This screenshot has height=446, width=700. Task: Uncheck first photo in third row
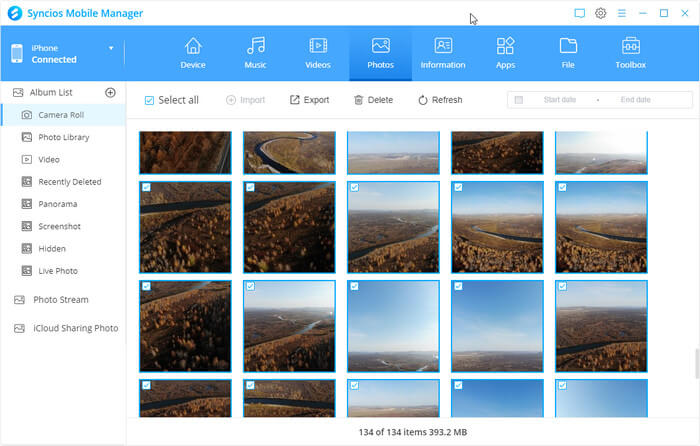(146, 286)
